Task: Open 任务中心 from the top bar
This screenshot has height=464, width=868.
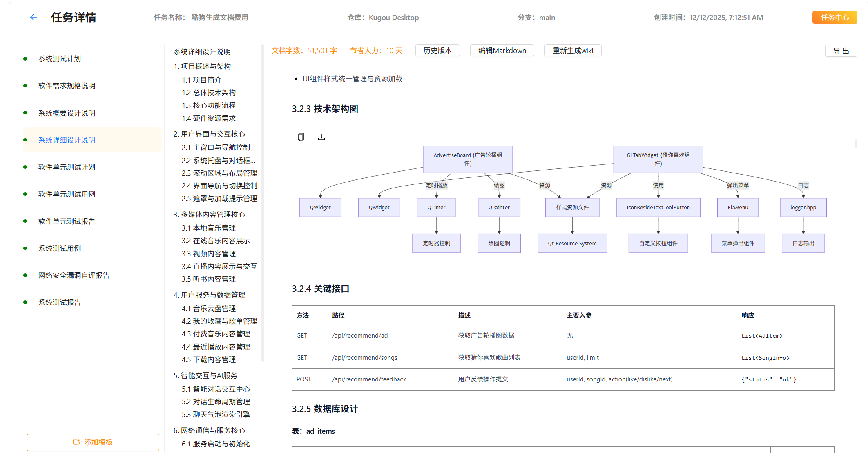Action: pos(834,17)
